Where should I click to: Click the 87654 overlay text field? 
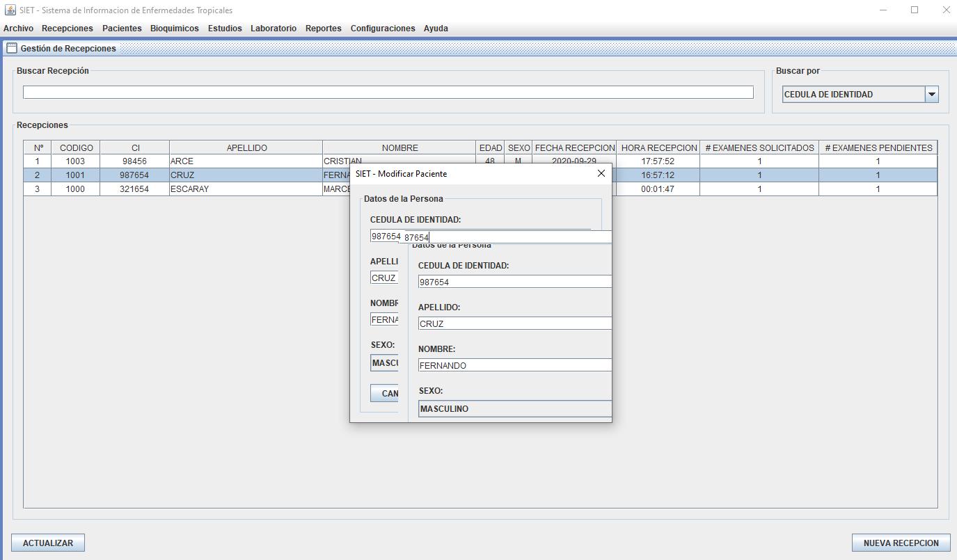(x=507, y=237)
